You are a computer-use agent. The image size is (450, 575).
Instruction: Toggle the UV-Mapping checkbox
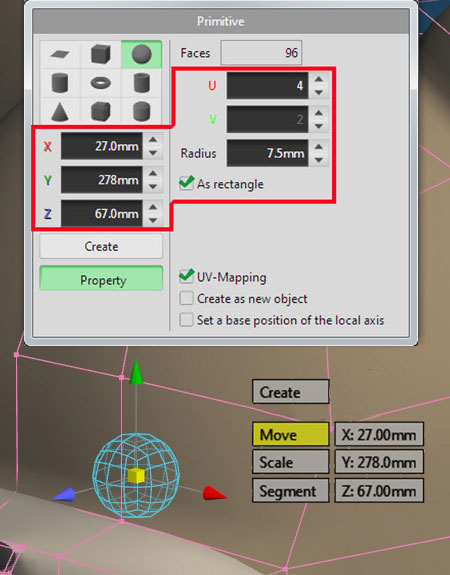(186, 276)
